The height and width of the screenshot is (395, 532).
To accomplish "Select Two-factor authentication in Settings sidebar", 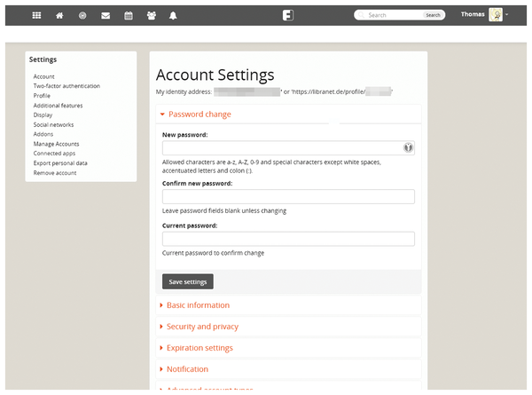I will 66,86.
